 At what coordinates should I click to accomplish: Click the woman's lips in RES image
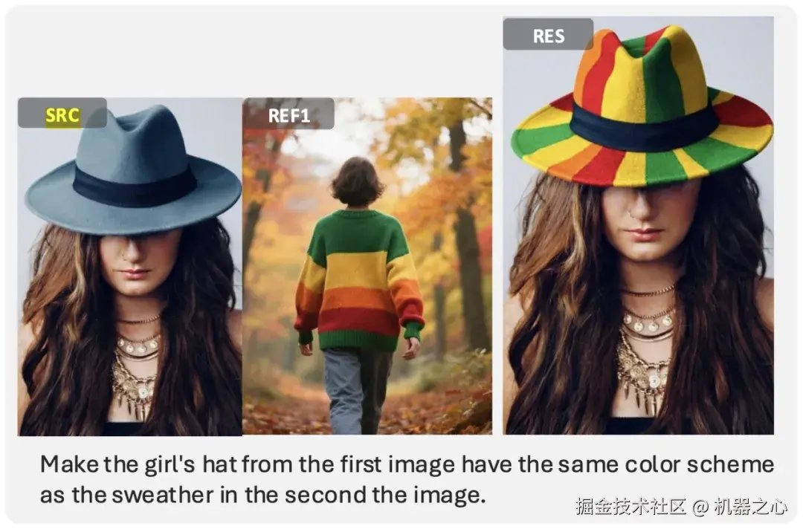point(644,234)
